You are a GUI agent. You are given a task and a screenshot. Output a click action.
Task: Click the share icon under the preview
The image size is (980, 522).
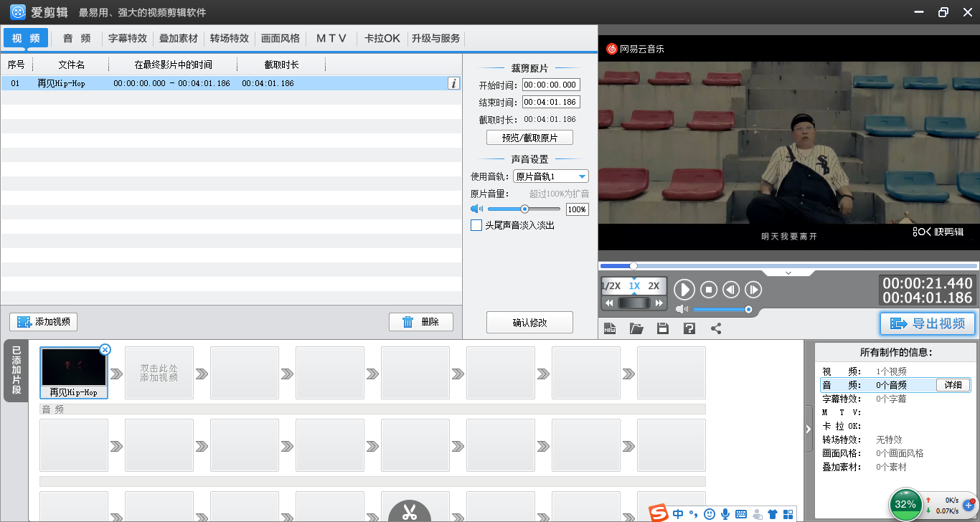pos(715,328)
